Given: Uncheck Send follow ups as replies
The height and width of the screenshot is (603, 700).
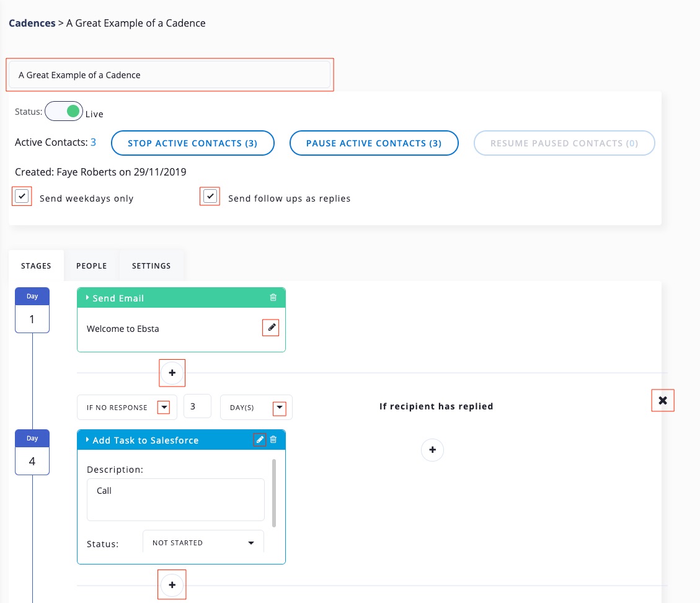Looking at the screenshot, I should [211, 197].
